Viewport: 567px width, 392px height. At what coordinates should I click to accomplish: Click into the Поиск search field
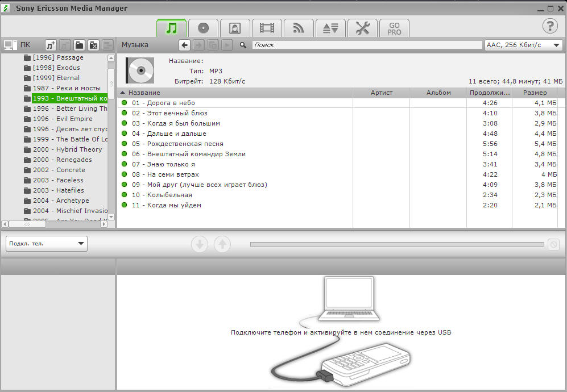(x=367, y=45)
